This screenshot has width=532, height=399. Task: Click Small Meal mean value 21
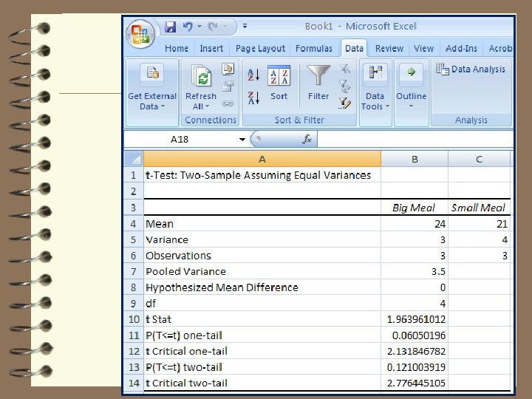pos(479,224)
